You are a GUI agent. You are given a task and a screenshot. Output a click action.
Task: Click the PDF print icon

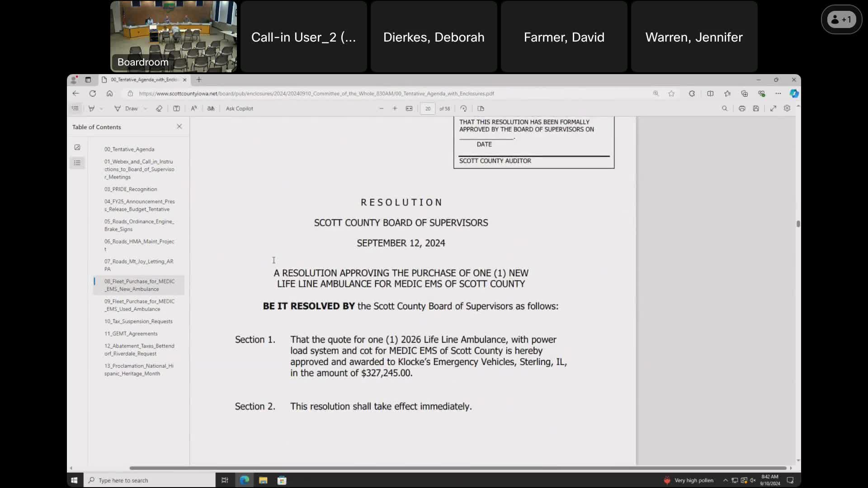742,108
